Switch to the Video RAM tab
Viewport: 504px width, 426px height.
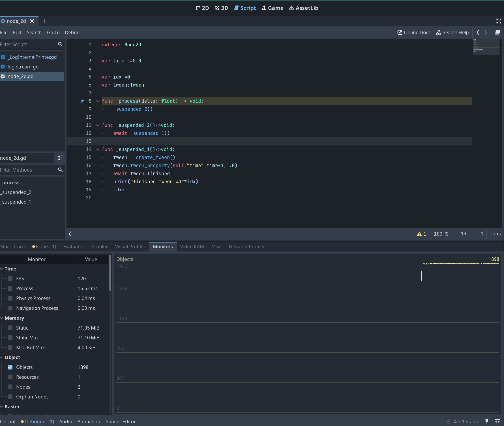(x=192, y=247)
